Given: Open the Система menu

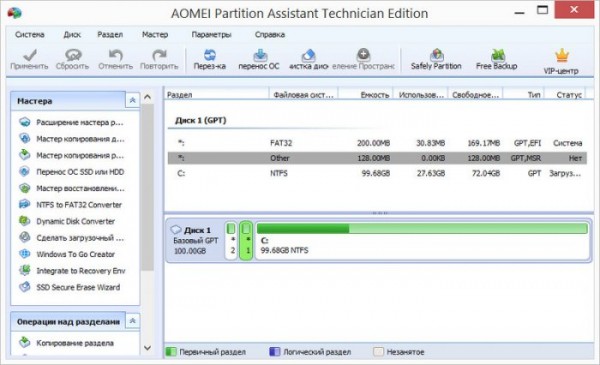Looking at the screenshot, I should pyautogui.click(x=29, y=34).
